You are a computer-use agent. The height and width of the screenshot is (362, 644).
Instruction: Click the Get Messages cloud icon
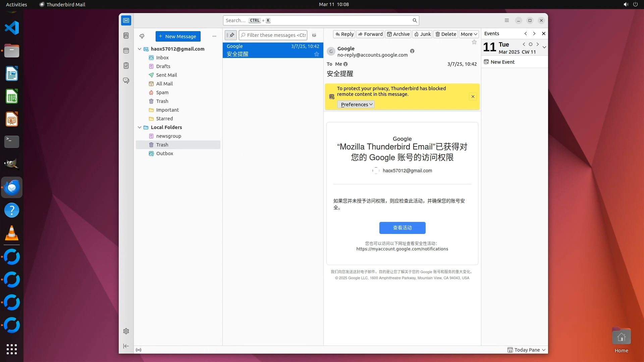[142, 36]
